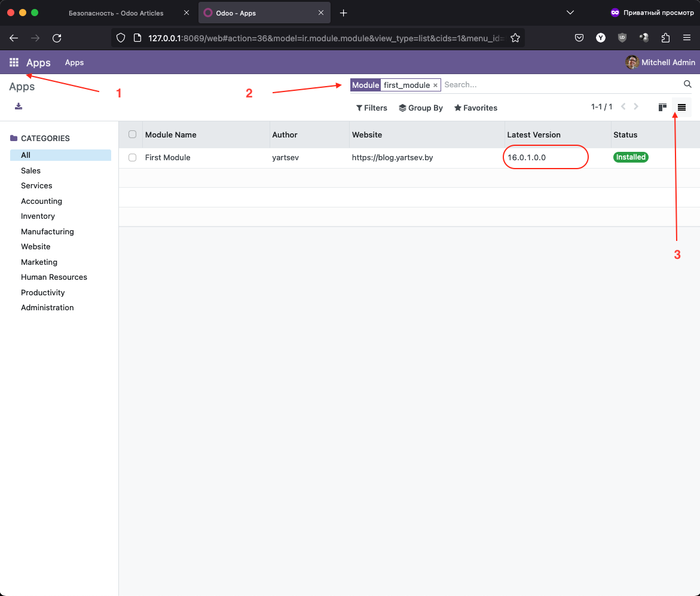Open the Odoo main apps grid menu
Screen dimensions: 700x596
click(x=14, y=63)
